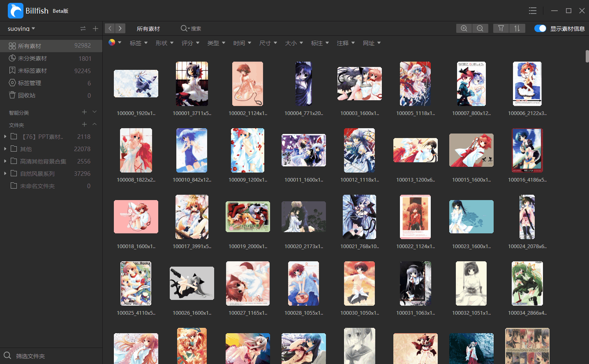
Task: Expand the 智能分类 section chevron
Action: click(x=95, y=112)
